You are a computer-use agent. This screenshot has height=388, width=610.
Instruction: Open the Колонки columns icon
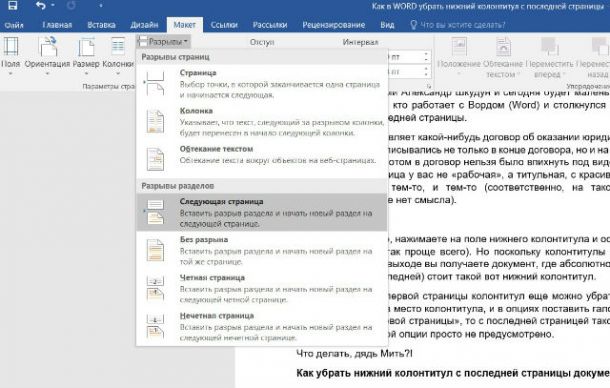pyautogui.click(x=118, y=46)
